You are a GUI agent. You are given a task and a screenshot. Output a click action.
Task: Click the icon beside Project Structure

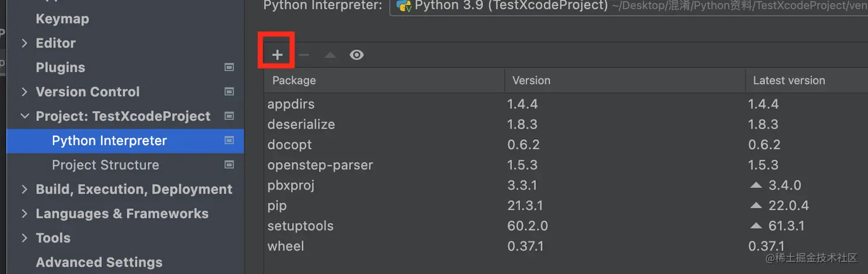[x=229, y=165]
